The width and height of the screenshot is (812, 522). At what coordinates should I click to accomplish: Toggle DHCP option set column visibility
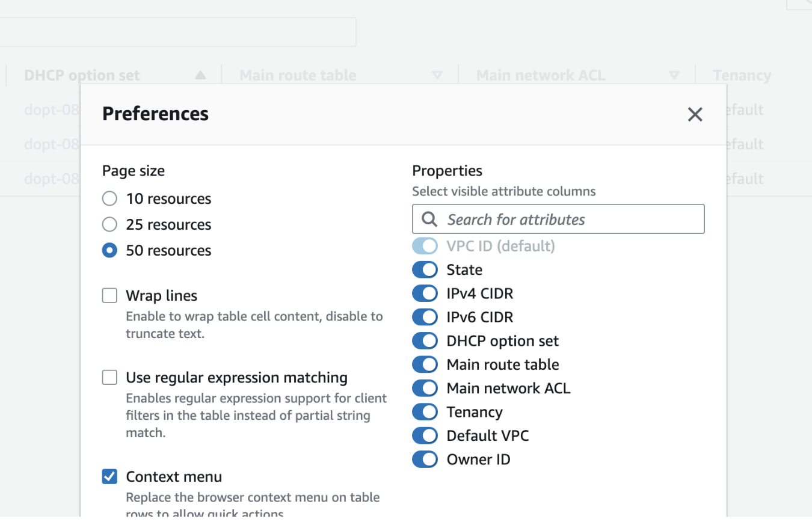point(425,341)
